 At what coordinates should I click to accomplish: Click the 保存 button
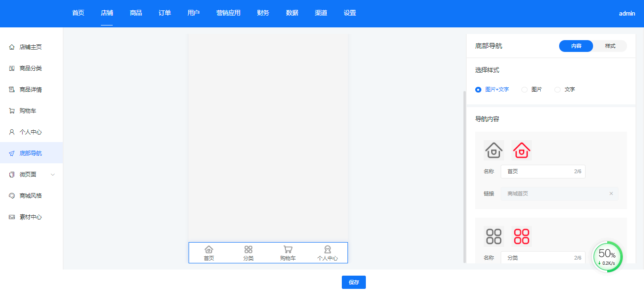click(x=354, y=282)
